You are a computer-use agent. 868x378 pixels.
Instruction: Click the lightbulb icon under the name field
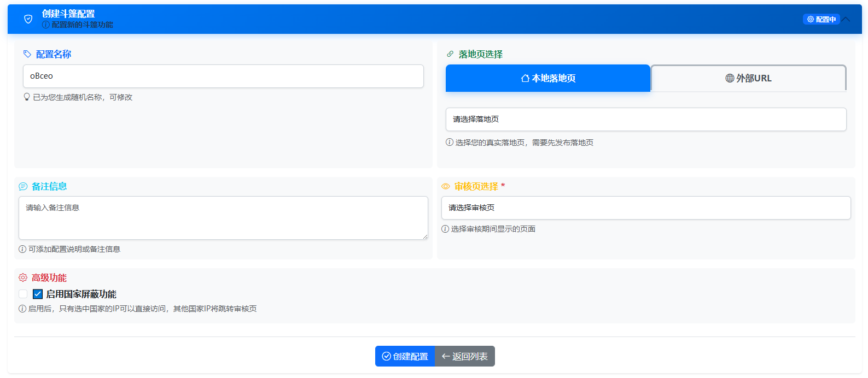click(27, 97)
